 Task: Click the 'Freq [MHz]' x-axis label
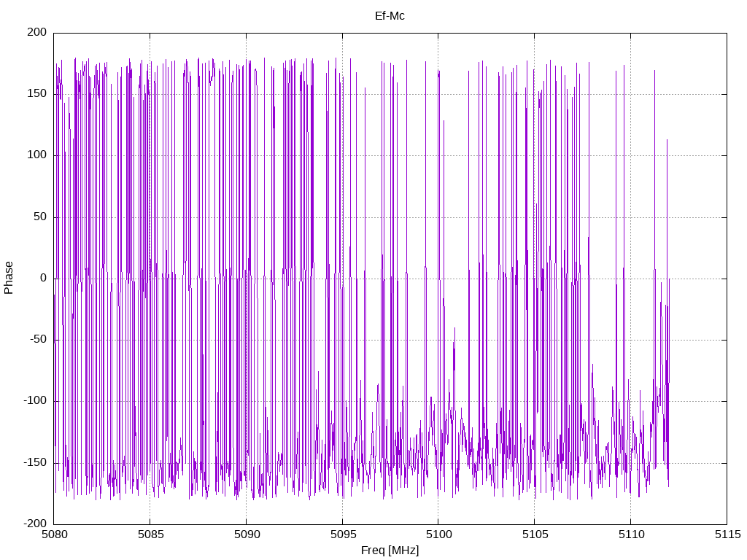click(390, 551)
